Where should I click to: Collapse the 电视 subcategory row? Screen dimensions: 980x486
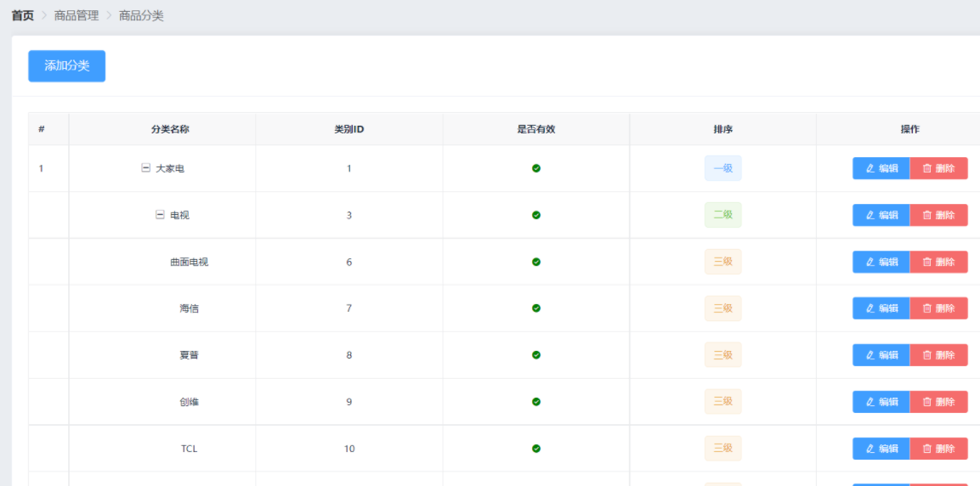click(160, 215)
